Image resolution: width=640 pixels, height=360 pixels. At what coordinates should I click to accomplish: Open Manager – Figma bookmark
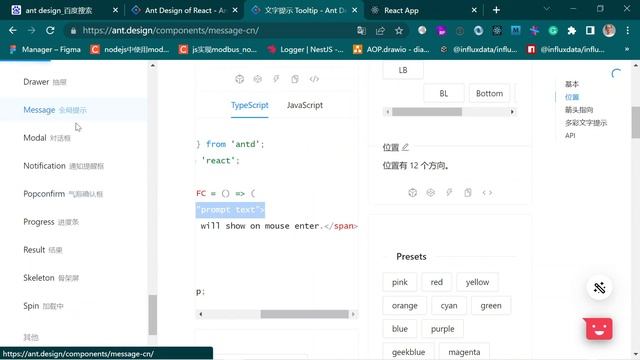45,49
